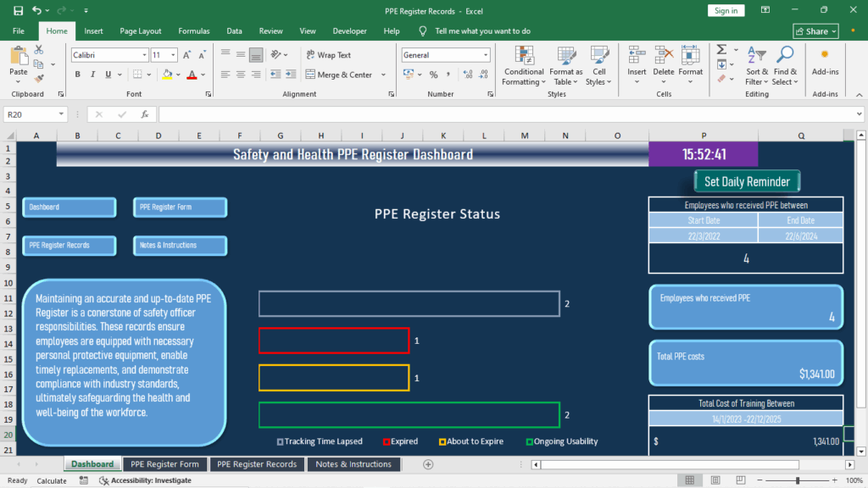This screenshot has width=868, height=488.
Task: Toggle italic formatting
Action: coord(92,74)
